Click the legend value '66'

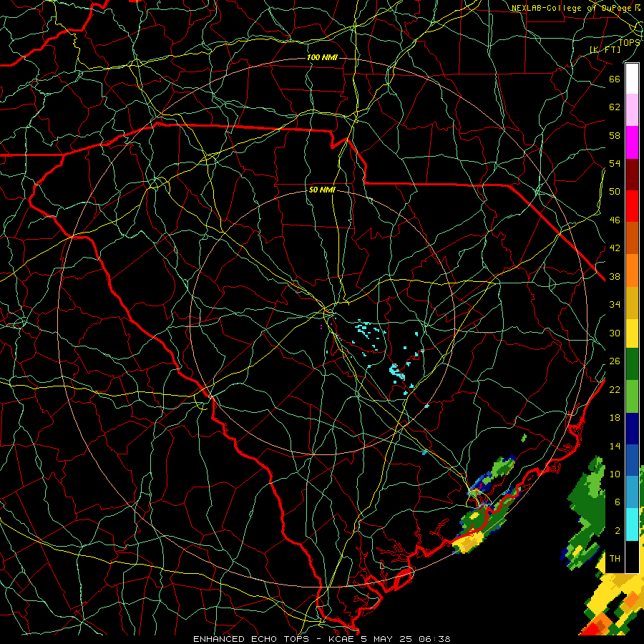tap(615, 79)
